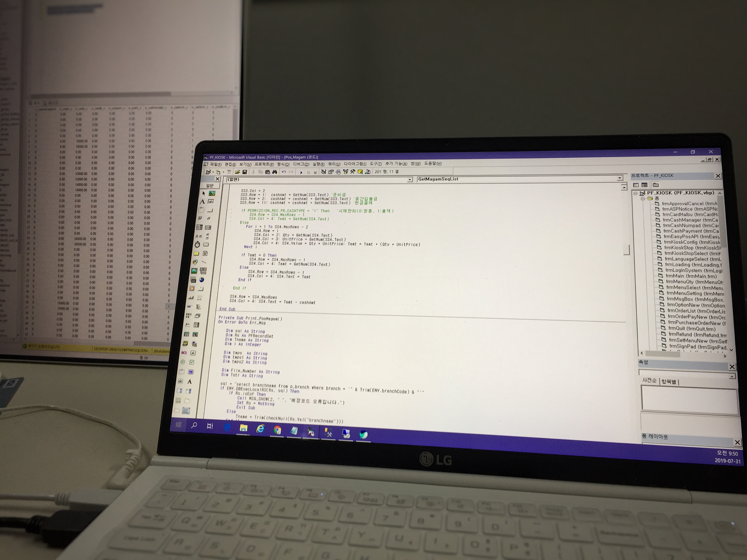Screen dimensions: 747x560
Task: Click the Find binoculars icon
Action: point(275,172)
